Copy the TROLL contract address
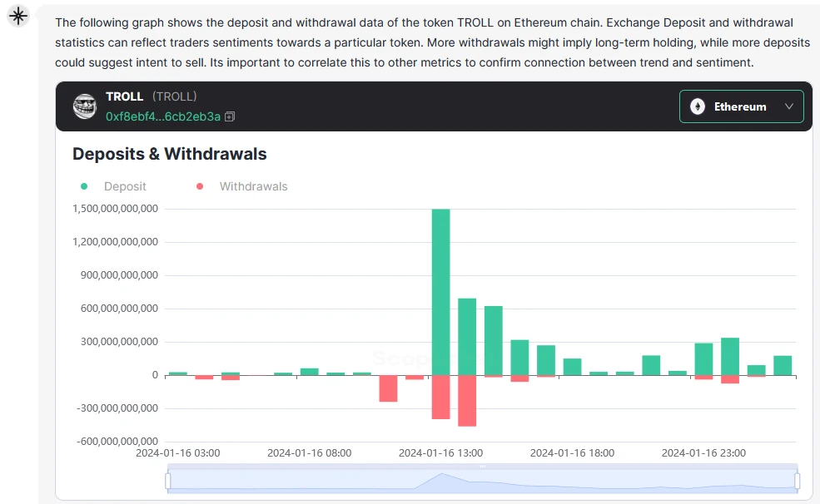 231,117
